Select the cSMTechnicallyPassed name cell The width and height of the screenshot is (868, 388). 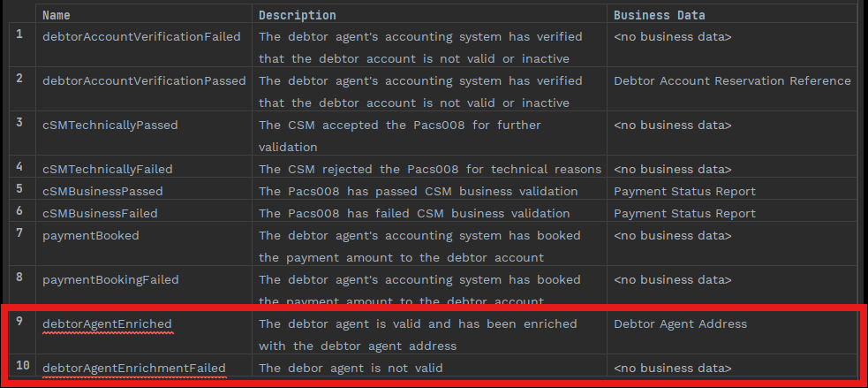point(110,125)
